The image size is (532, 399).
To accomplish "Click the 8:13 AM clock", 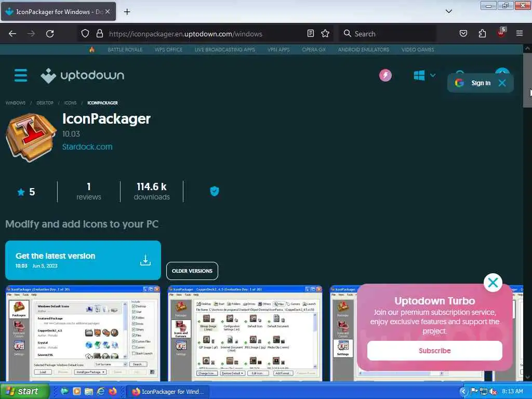I will point(512,392).
